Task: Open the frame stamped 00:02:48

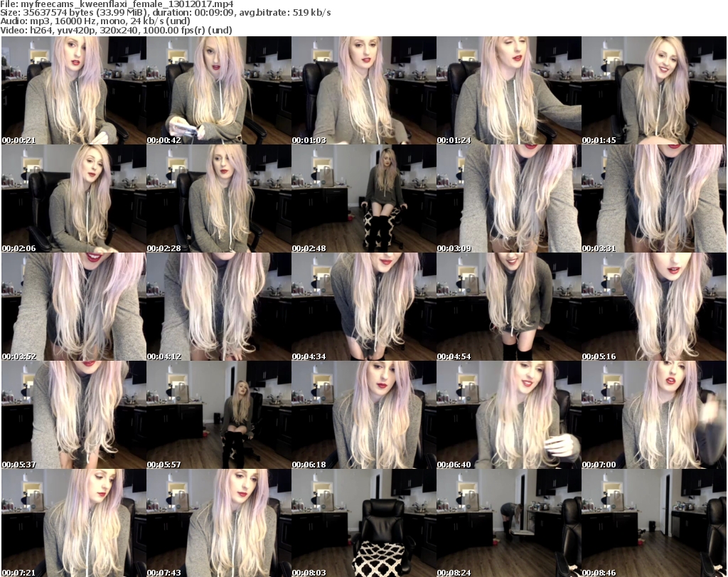Action: point(363,198)
